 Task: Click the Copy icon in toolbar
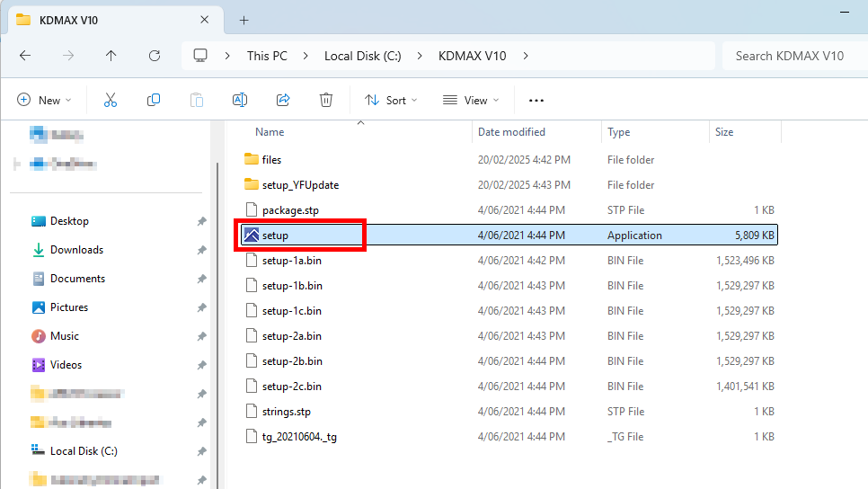[154, 101]
